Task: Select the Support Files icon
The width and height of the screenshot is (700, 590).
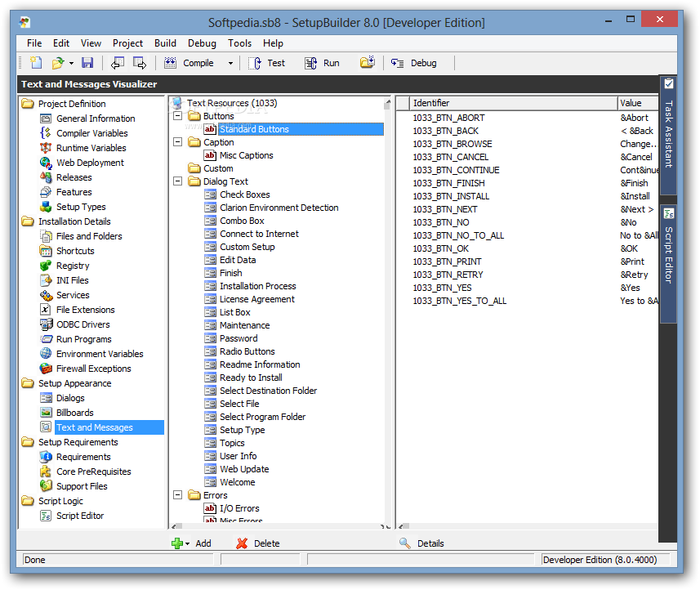Action: click(46, 486)
